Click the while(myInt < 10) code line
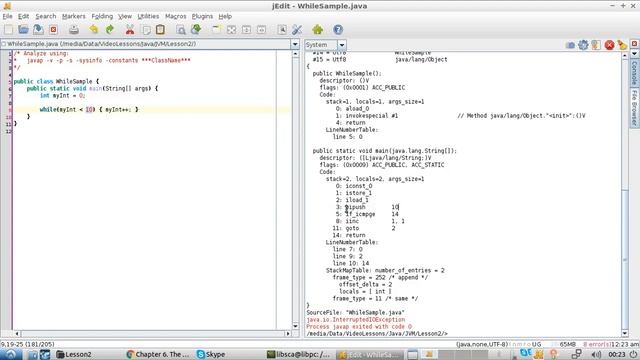 tap(89, 109)
